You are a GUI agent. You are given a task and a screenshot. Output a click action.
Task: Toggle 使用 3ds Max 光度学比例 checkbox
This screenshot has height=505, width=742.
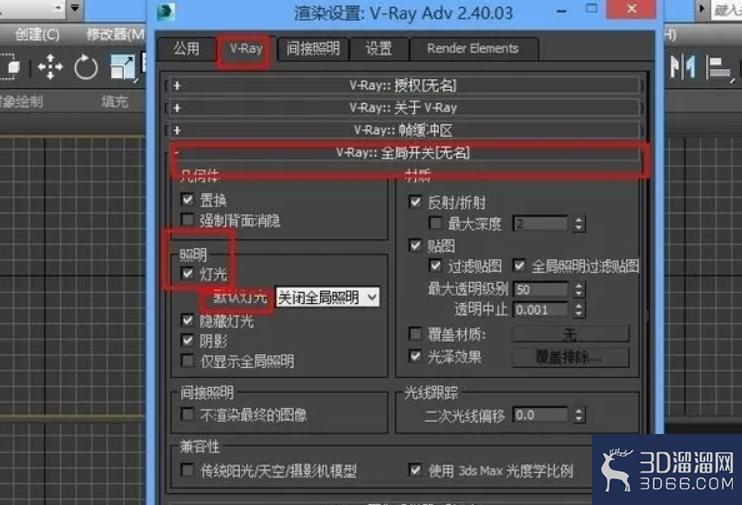tap(415, 470)
